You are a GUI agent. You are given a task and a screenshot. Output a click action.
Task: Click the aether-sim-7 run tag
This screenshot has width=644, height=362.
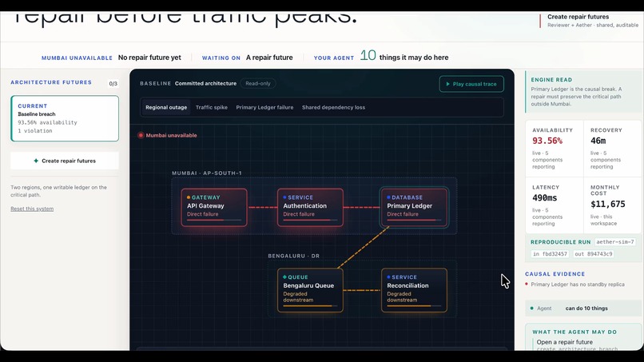(x=615, y=242)
